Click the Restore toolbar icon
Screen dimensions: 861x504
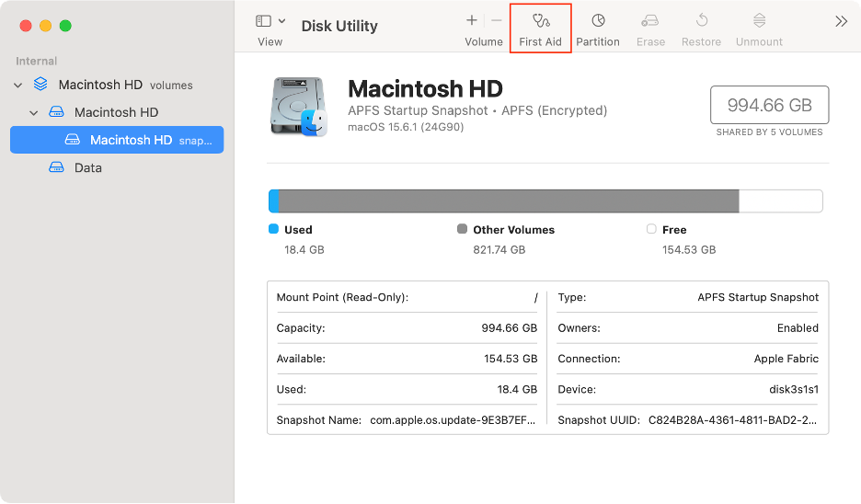(x=701, y=21)
